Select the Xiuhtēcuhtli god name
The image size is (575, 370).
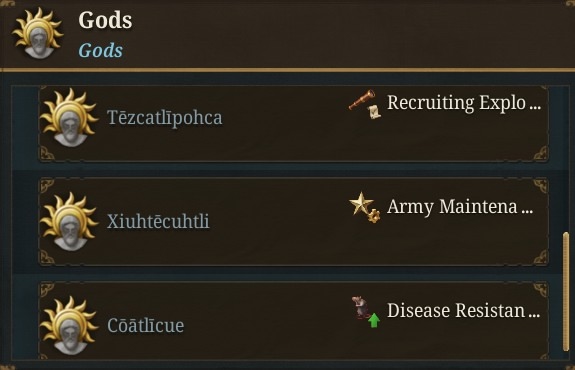[x=158, y=221]
